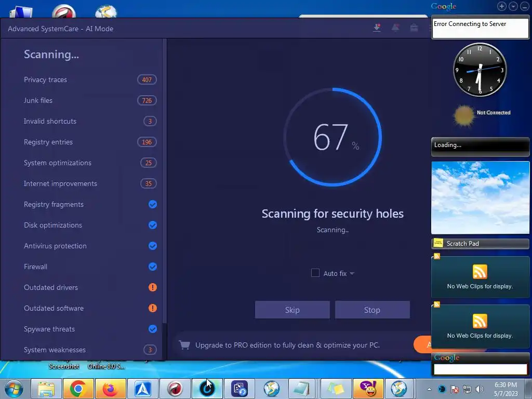This screenshot has height=399, width=532.
Task: Click the Outdated drivers orange warning icon
Action: [x=153, y=287]
